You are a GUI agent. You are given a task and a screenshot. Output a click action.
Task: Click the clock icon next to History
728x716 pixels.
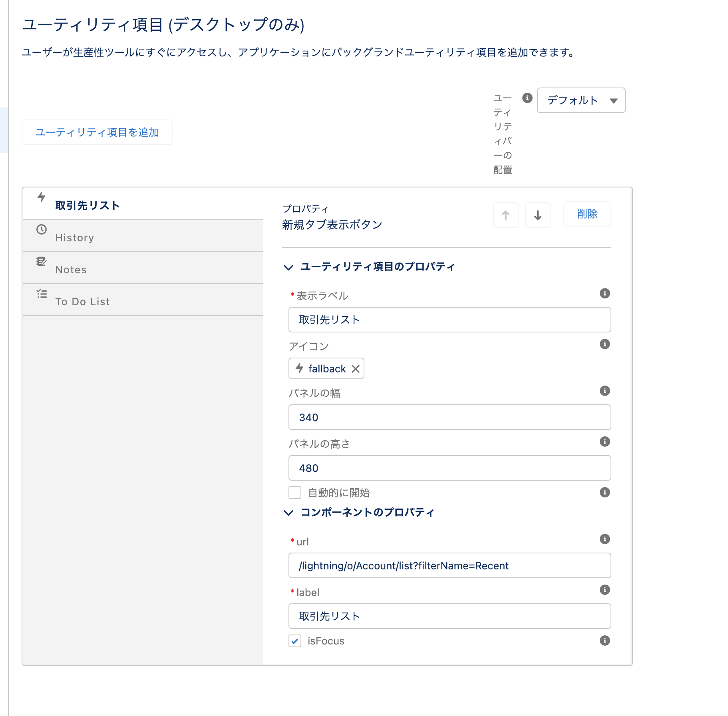(42, 230)
